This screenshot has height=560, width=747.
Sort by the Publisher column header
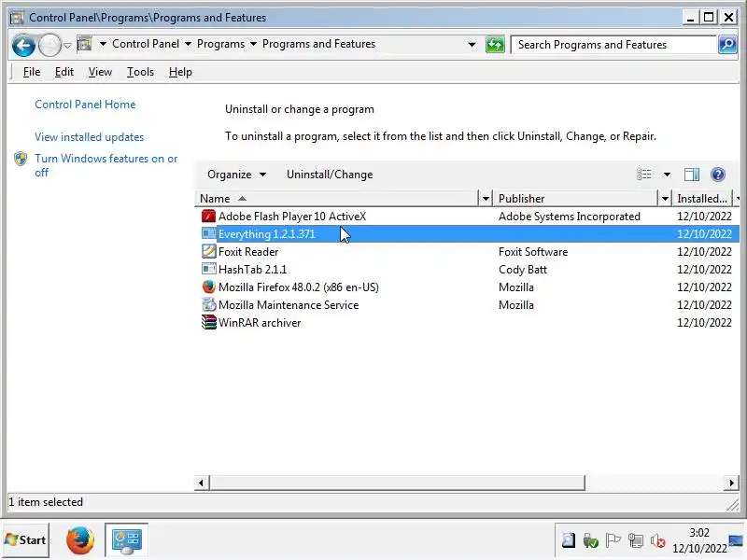(575, 199)
